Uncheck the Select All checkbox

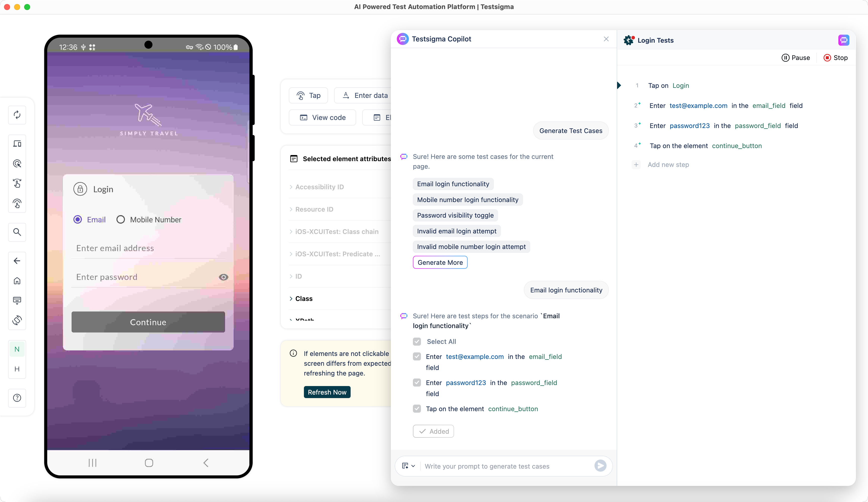pos(417,342)
